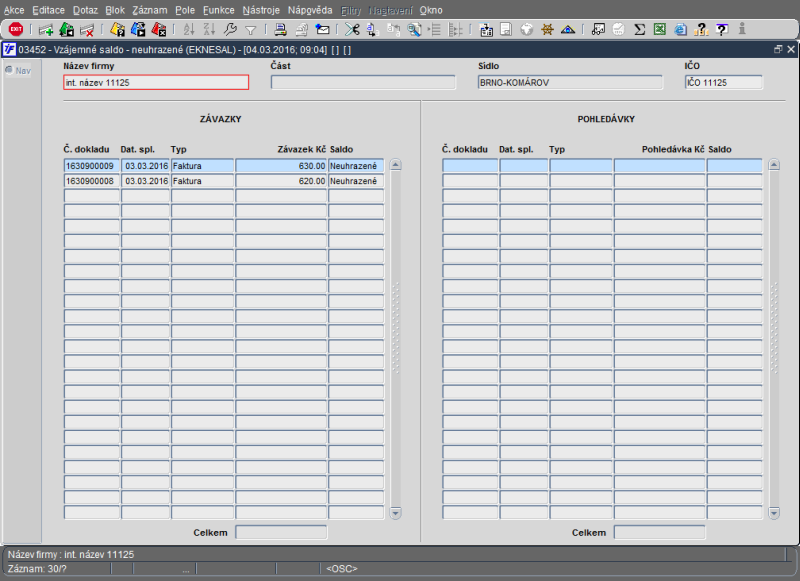This screenshot has width=800, height=581.
Task: Click the question mark with books help icon
Action: point(701,30)
